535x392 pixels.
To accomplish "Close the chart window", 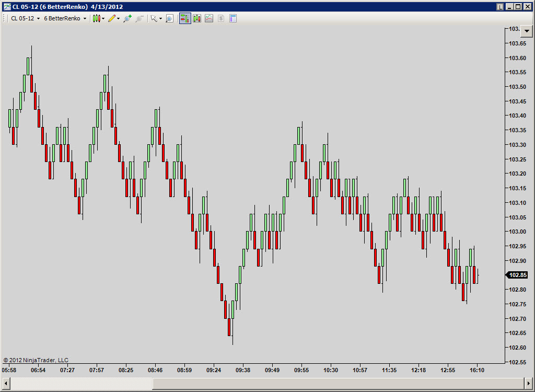I will point(528,6).
